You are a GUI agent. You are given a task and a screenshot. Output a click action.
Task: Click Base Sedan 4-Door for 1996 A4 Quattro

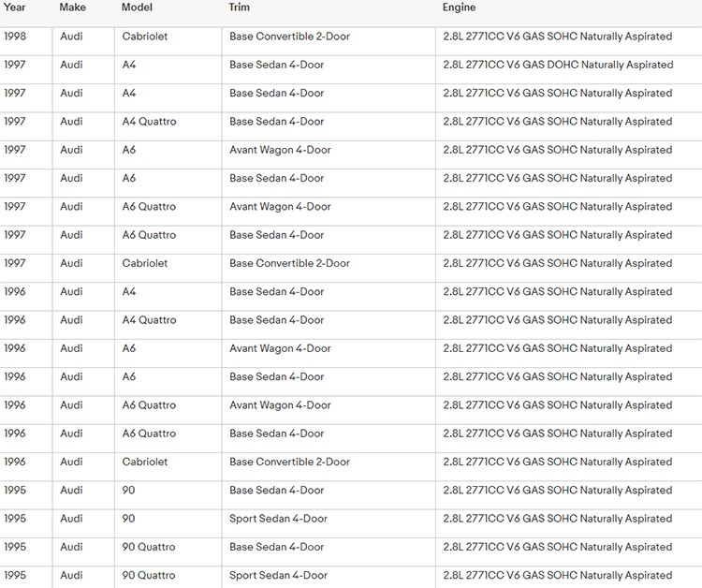point(277,320)
